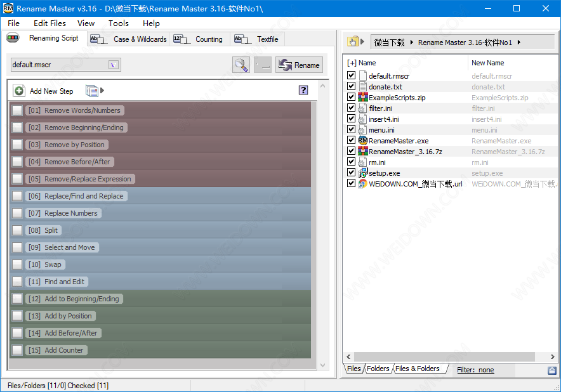Click the default.rmscr file icon
The image size is (561, 392).
click(x=363, y=75)
